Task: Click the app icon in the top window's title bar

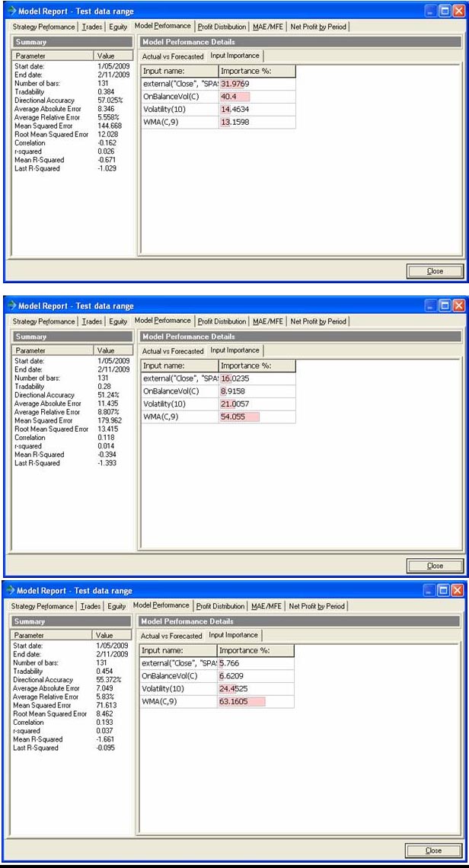Action: [11, 11]
